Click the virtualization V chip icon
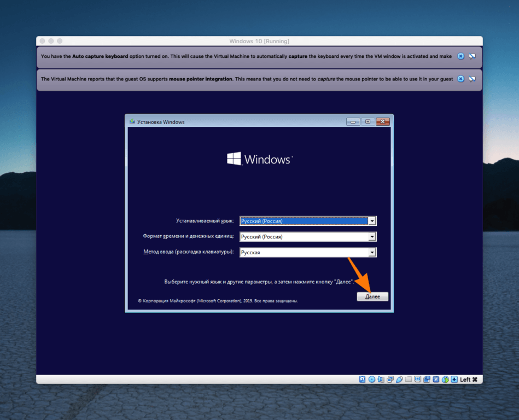Screen dimensions: 519x420 coord(436,380)
